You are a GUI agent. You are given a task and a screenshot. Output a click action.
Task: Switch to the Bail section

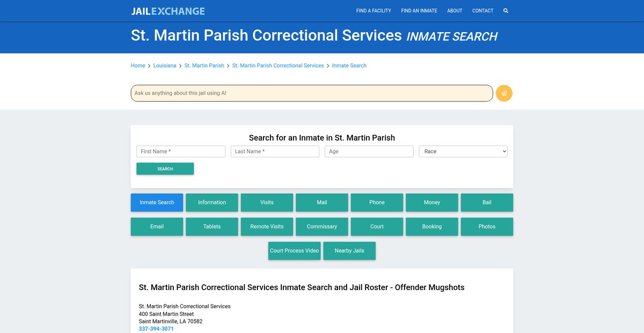(487, 202)
